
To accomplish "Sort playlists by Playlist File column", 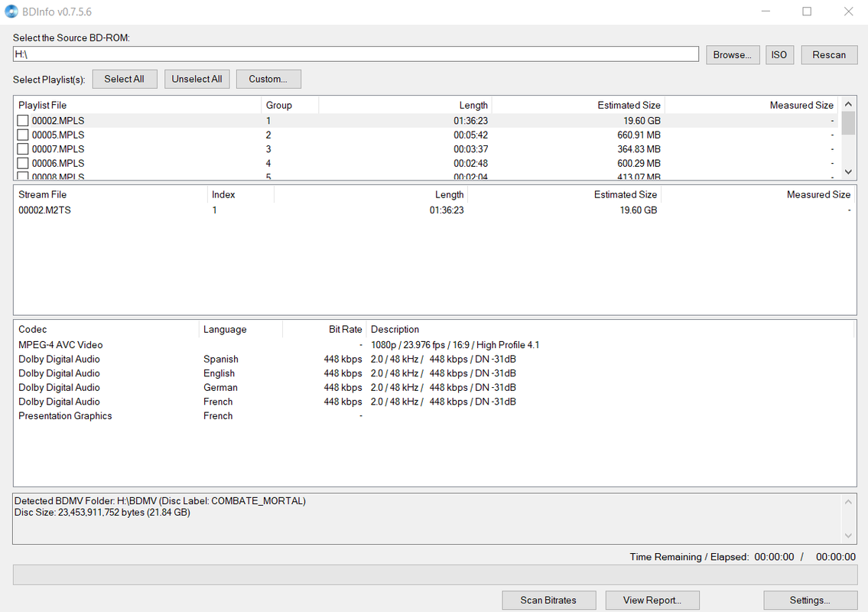I will click(x=138, y=106).
